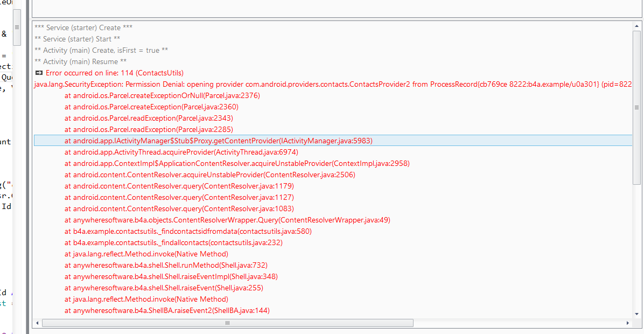The width and height of the screenshot is (644, 334).
Task: Select the Parcel.createExceptionOrNull(Parcel.java:2376) line
Action: [x=162, y=95]
